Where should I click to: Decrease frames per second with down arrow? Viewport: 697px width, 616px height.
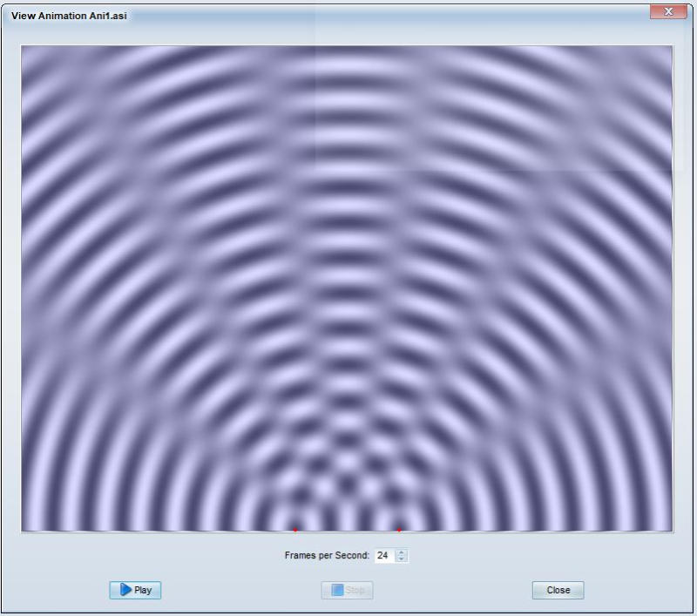tap(402, 558)
